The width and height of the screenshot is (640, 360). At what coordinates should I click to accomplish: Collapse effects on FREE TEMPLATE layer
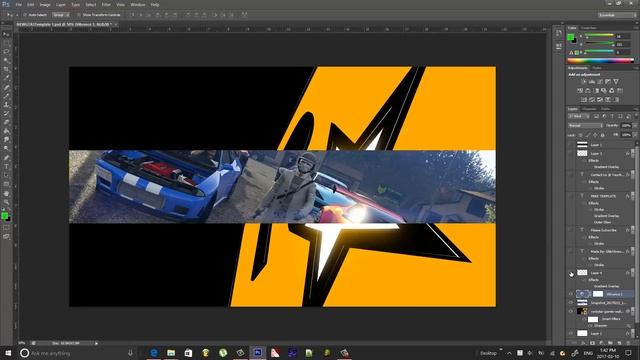pos(632,196)
